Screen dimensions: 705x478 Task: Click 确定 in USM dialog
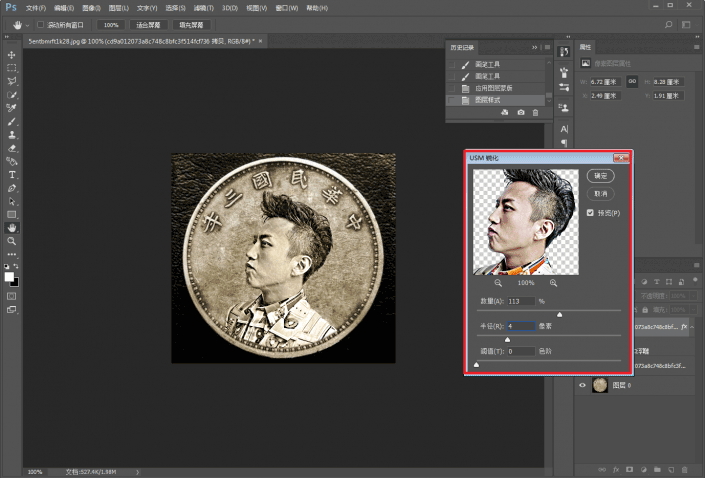(x=601, y=176)
